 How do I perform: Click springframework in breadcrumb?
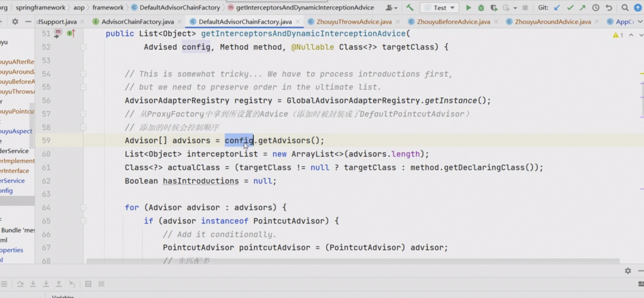pos(40,7)
